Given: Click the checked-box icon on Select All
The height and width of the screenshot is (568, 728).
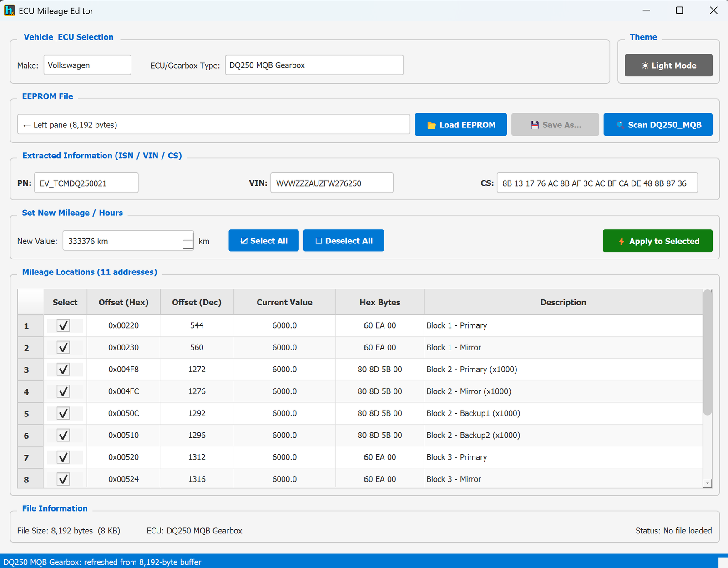Looking at the screenshot, I should (x=244, y=241).
